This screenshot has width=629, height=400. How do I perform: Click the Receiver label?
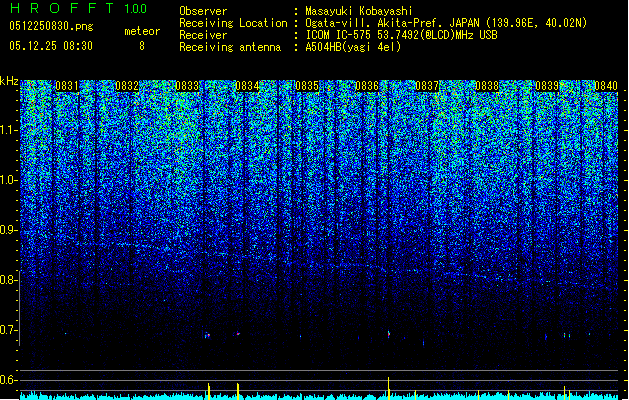coord(203,35)
